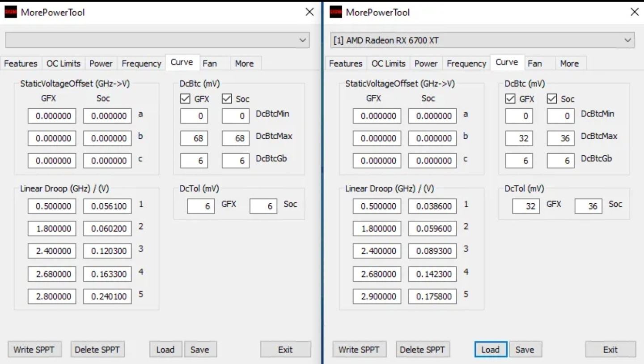Click the right window GFX DcBtcMax field showing 32

point(519,138)
